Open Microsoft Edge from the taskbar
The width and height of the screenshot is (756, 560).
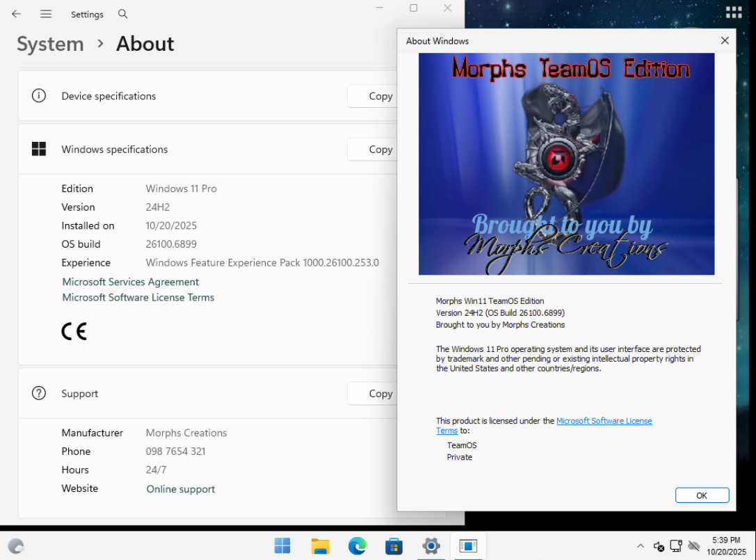point(357,546)
